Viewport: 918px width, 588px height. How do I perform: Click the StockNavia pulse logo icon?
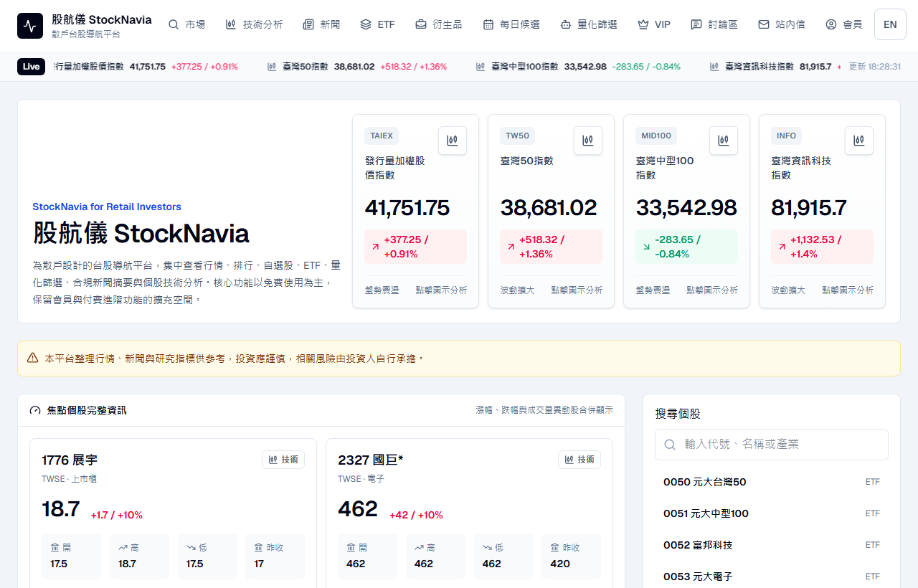(x=30, y=26)
